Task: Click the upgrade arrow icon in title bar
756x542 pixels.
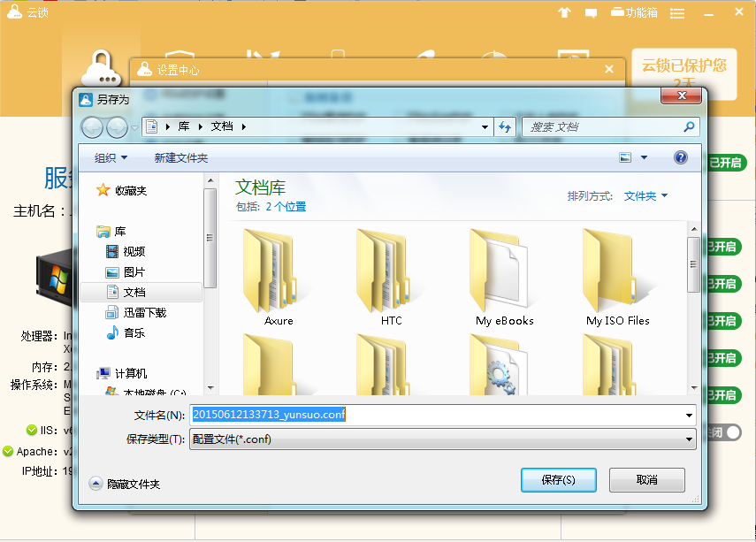Action: [x=564, y=12]
